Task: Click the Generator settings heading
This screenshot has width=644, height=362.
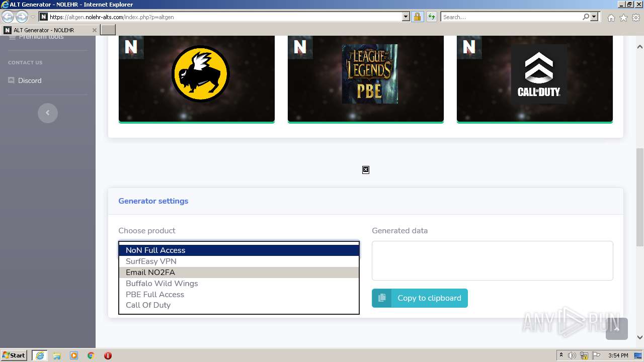Action: coord(153,201)
